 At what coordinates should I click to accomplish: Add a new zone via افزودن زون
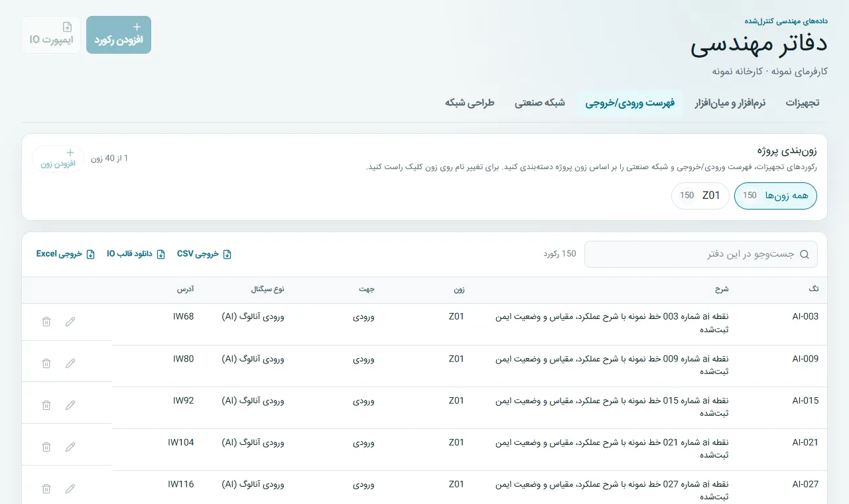tap(58, 159)
